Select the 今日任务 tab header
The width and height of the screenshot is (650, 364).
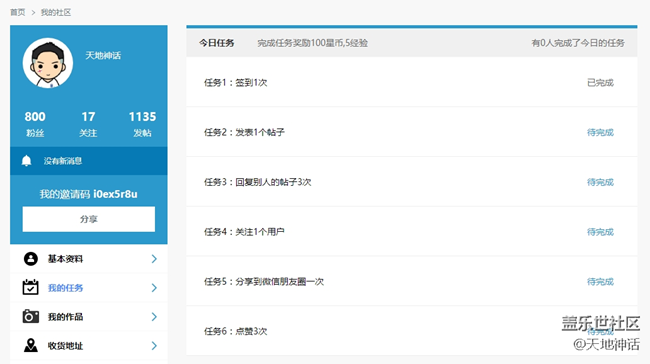[216, 43]
